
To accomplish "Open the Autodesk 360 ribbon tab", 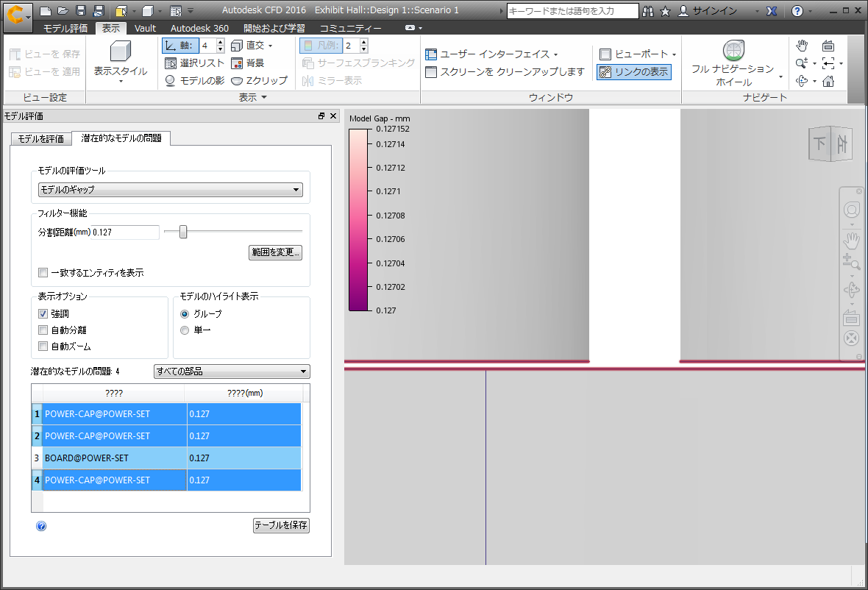I will pyautogui.click(x=199, y=28).
